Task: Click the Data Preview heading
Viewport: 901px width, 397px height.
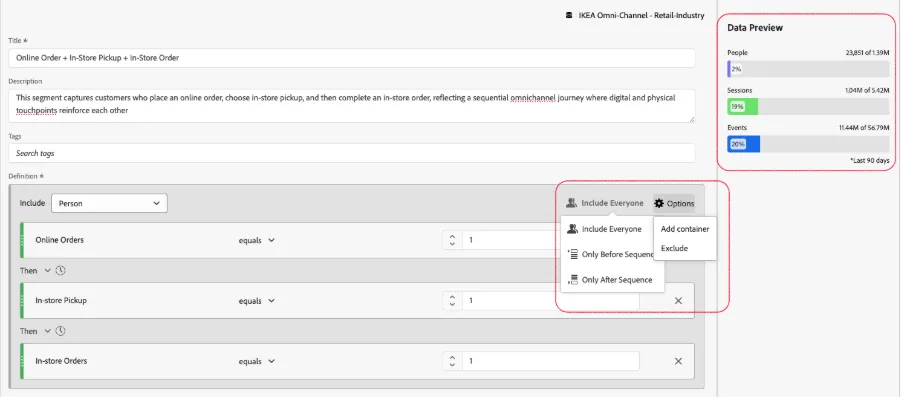Action: [755, 28]
